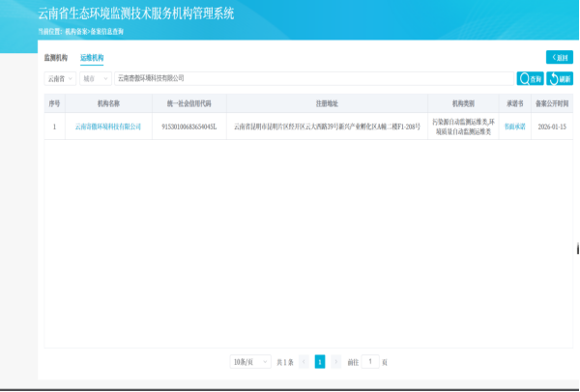Image resolution: width=580 pixels, height=392 pixels.
Task: Switch to the 监测机构 tab
Action: coord(56,58)
